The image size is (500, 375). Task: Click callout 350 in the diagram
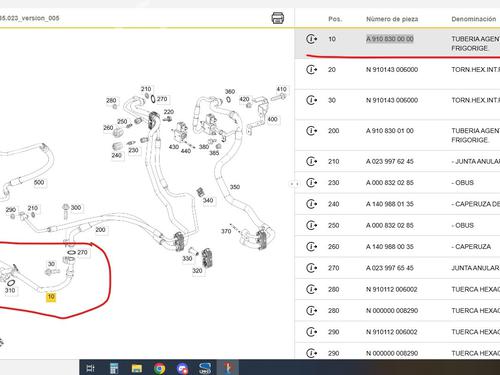click(x=235, y=187)
